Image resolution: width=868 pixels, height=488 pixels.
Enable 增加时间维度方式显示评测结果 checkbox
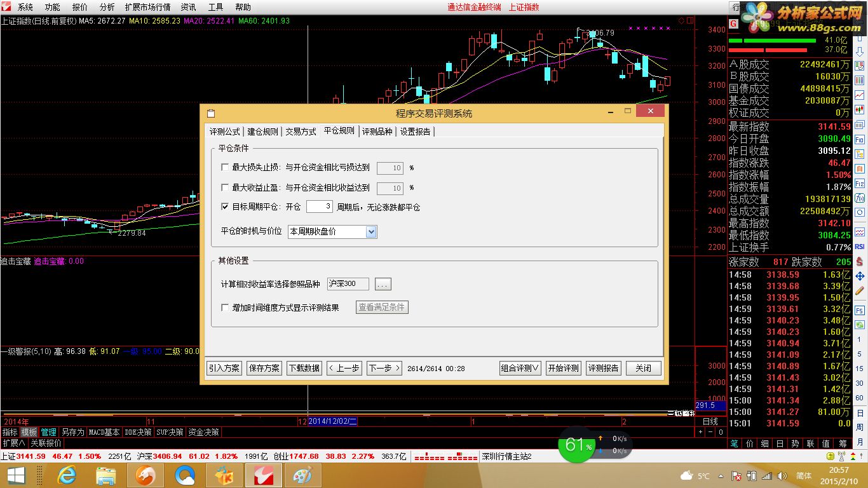(224, 308)
